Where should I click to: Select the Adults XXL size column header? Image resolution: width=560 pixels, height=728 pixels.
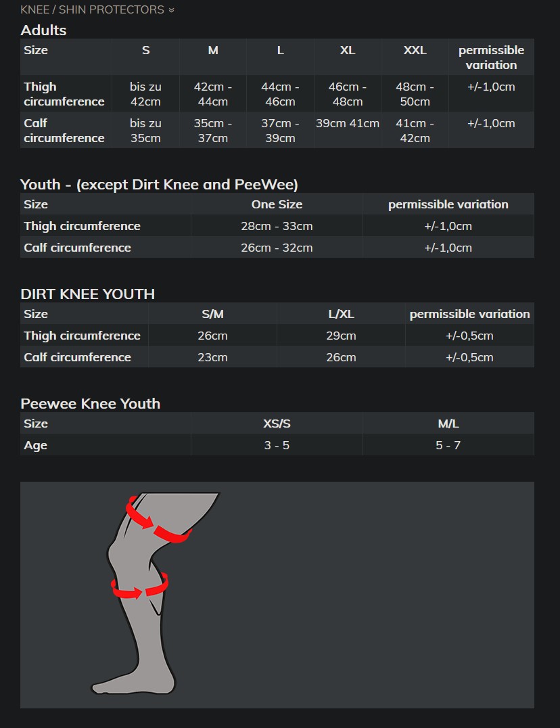(x=415, y=50)
